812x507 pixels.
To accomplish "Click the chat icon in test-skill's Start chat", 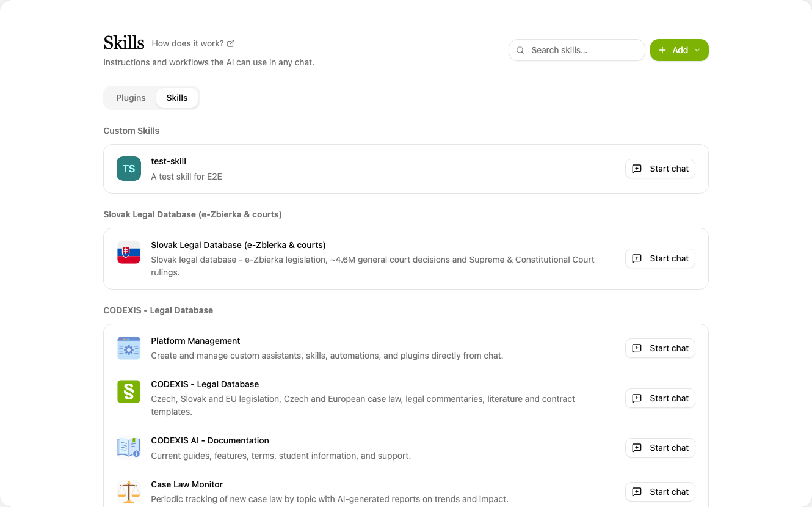I will (x=637, y=169).
